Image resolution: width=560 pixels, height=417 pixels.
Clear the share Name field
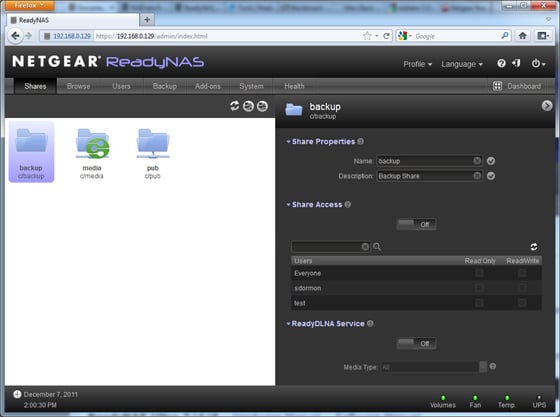point(477,161)
